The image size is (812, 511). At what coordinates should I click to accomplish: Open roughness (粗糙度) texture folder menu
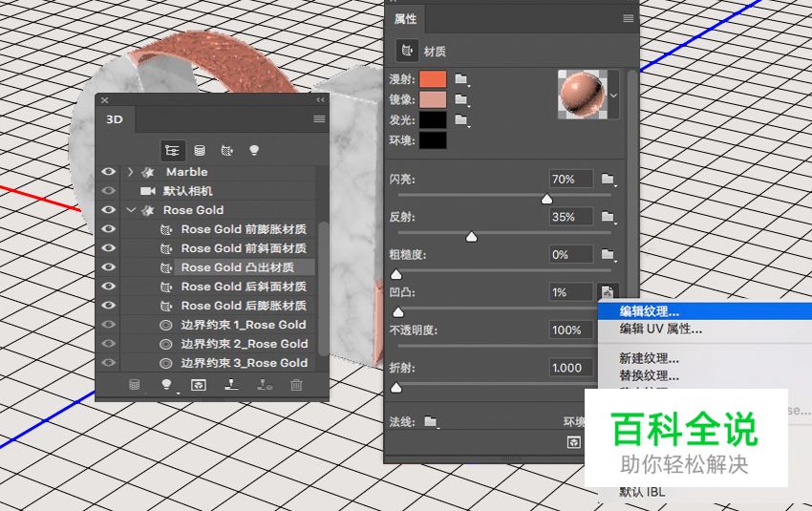pos(608,255)
